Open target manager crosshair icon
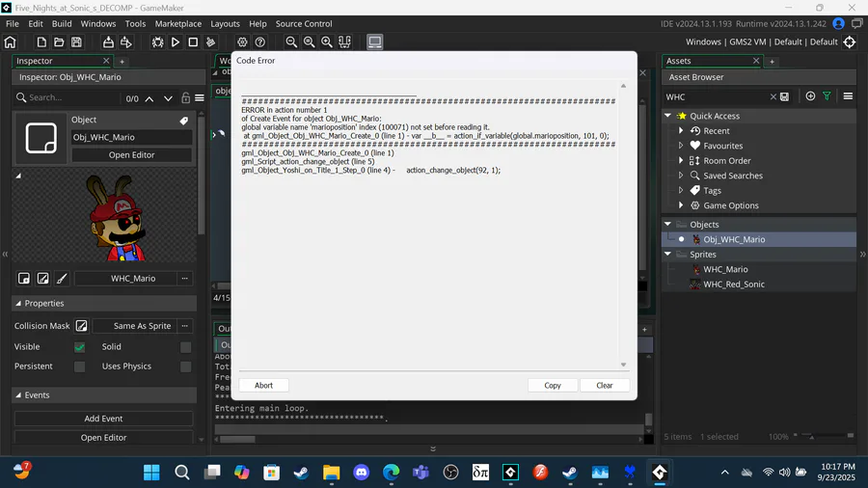The height and width of the screenshot is (488, 868). (x=850, y=42)
